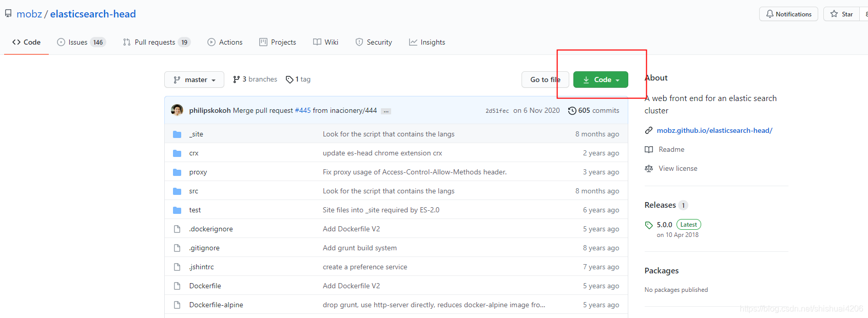Open the Issues tab
This screenshot has width=868, height=318.
point(81,42)
